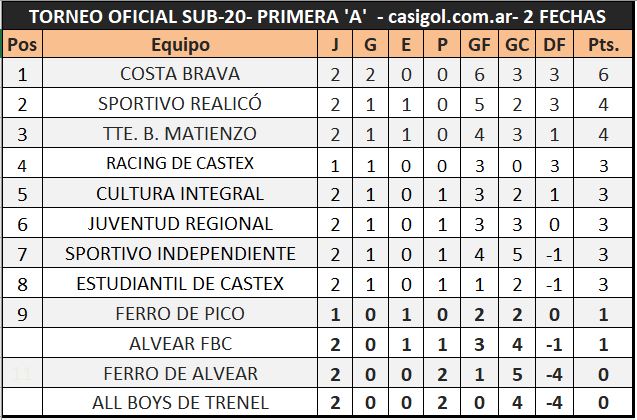Select the FERRO DE ALVEAR cell
The width and height of the screenshot is (637, 420).
[x=180, y=374]
